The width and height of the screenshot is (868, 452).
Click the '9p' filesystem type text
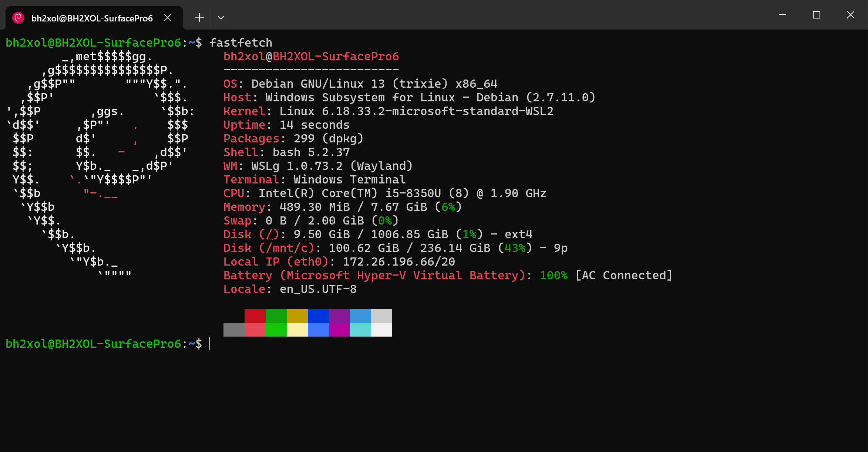pos(561,248)
